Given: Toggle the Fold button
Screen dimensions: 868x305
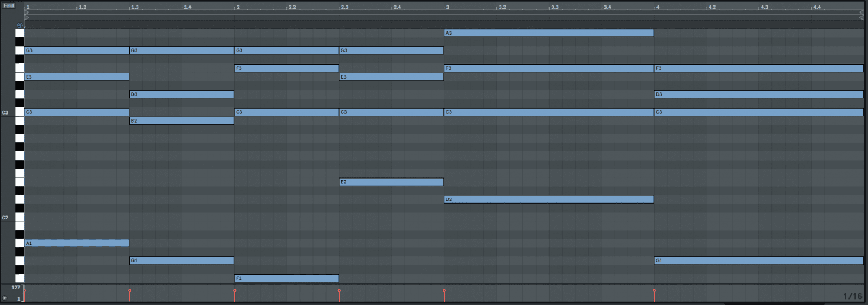Looking at the screenshot, I should (9, 5).
